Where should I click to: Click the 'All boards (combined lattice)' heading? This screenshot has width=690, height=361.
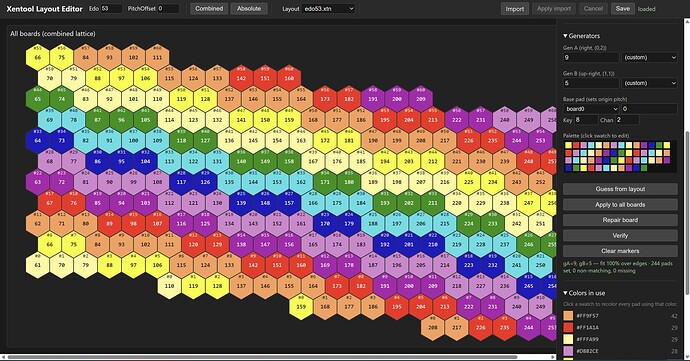click(53, 33)
